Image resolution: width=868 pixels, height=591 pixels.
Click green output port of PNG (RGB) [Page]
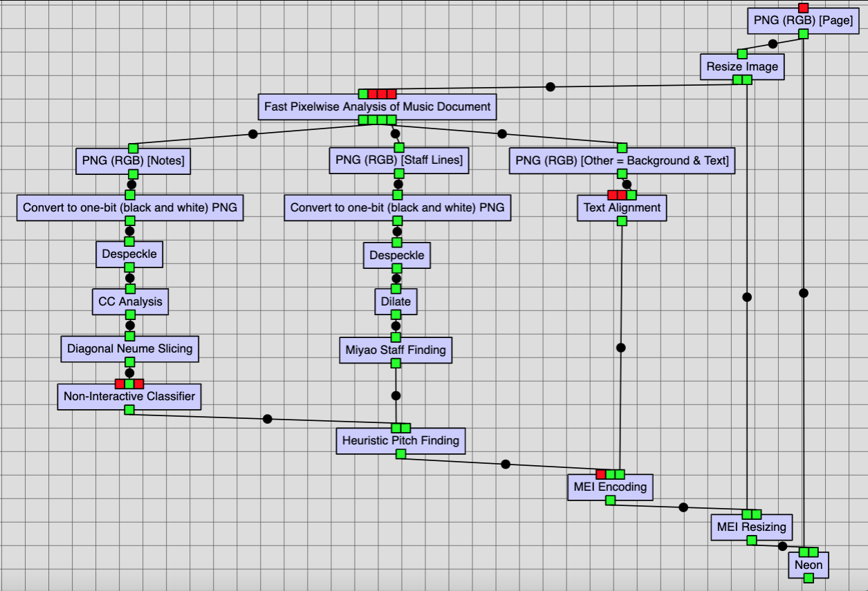tap(803, 34)
